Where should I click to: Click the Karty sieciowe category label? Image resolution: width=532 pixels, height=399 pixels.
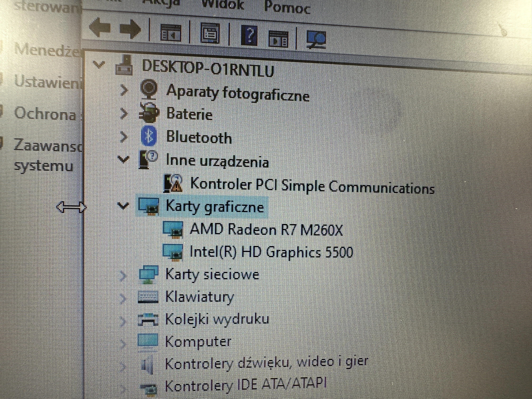(212, 275)
